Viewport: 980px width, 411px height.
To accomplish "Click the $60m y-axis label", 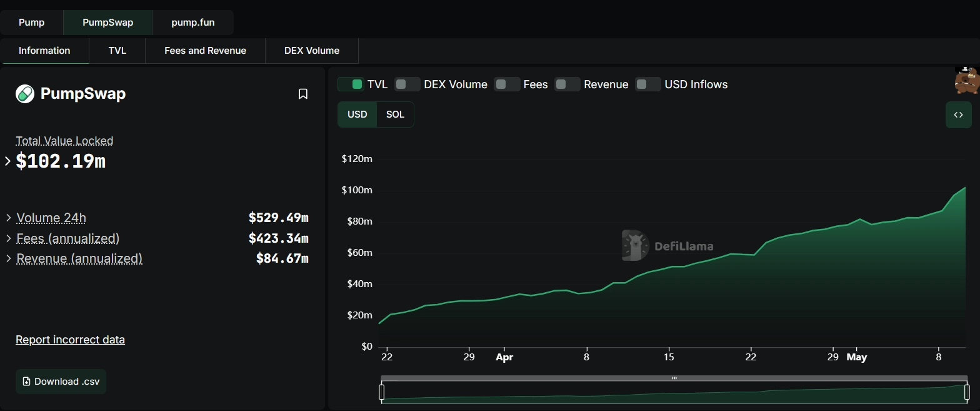I will (x=359, y=253).
